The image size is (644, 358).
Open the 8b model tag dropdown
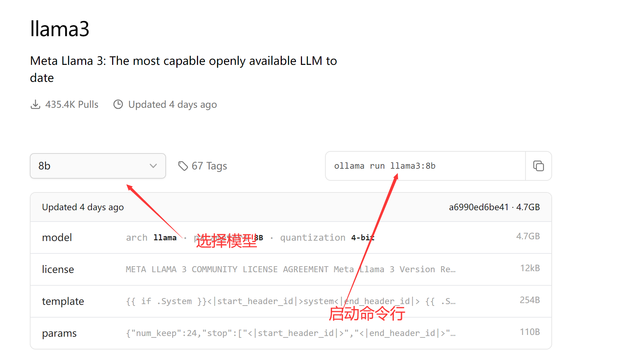tap(98, 166)
